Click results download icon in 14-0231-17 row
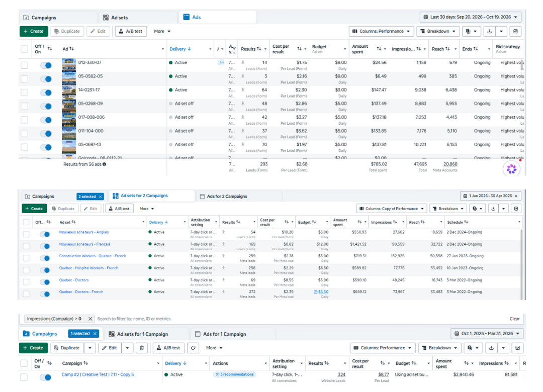Screen dimensions: 543x392 (x=243, y=89)
